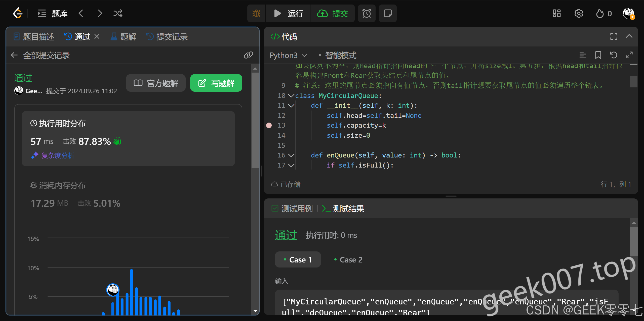Open the notes sticky icon

(x=388, y=13)
